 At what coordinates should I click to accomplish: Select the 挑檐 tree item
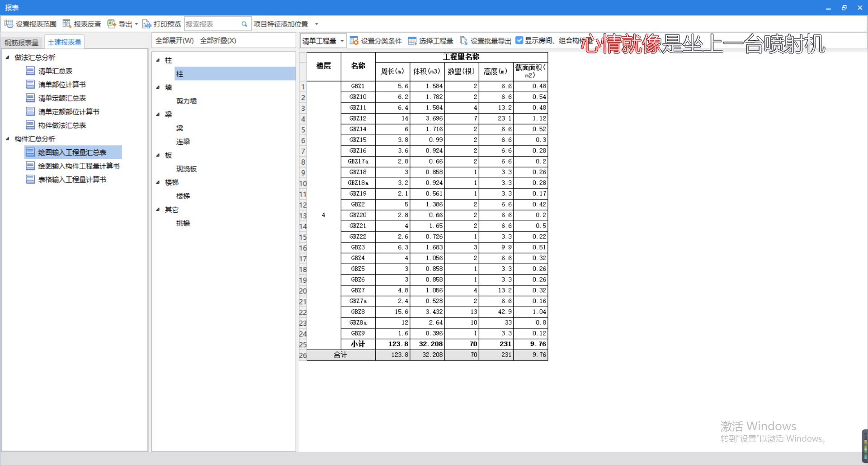(183, 223)
